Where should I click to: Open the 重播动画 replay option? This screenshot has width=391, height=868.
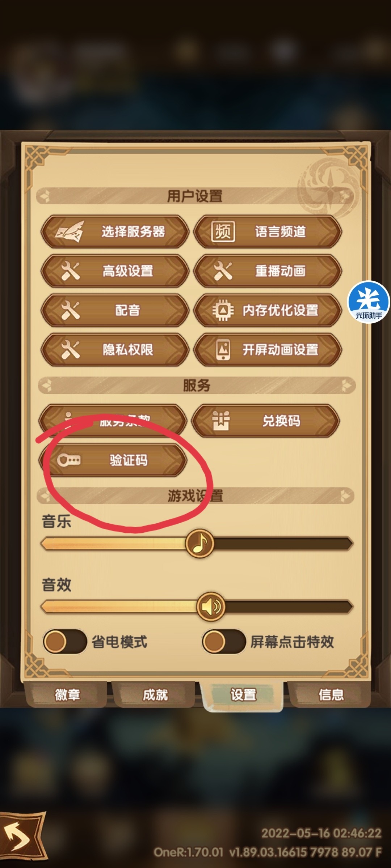click(x=268, y=271)
